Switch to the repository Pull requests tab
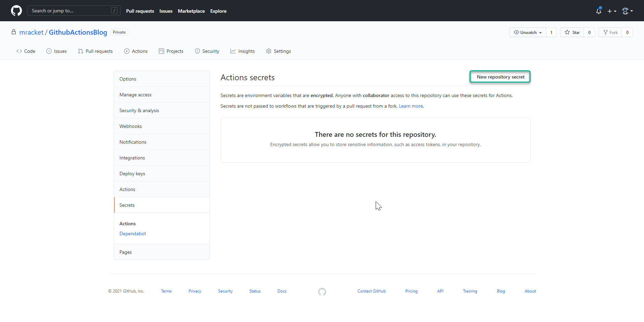The image size is (644, 322). pos(95,51)
